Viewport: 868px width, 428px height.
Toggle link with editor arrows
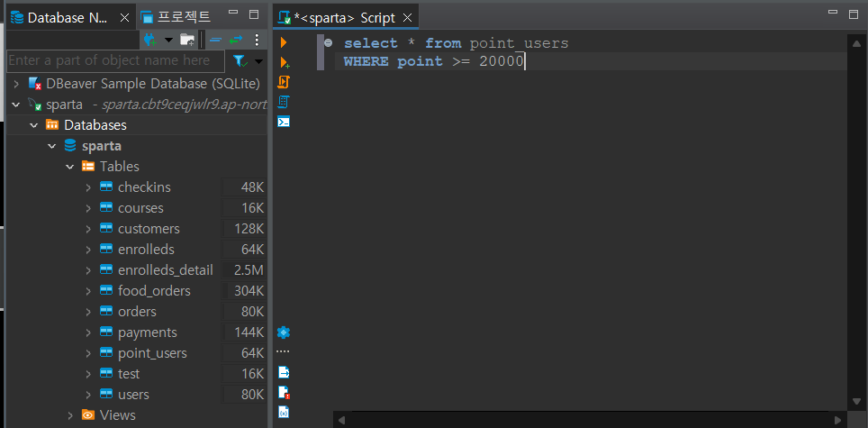click(x=237, y=40)
